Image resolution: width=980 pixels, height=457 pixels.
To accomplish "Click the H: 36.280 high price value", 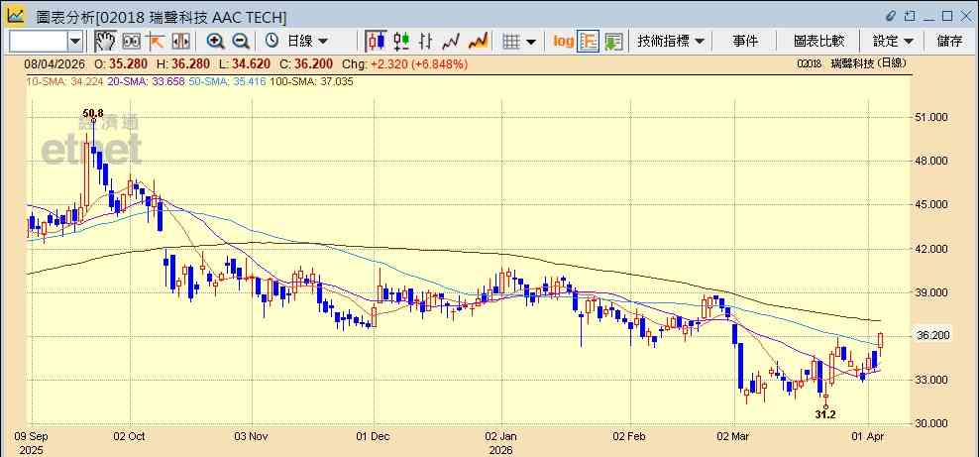I will pyautogui.click(x=185, y=63).
